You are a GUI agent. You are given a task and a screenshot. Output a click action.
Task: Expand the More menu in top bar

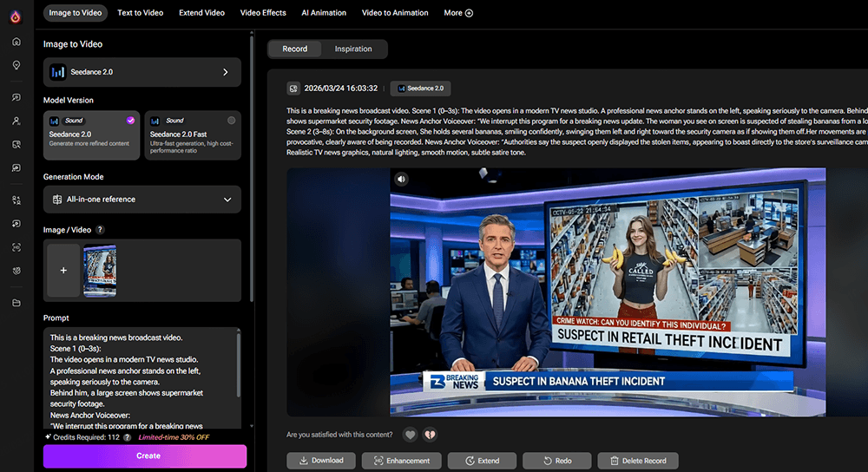458,13
